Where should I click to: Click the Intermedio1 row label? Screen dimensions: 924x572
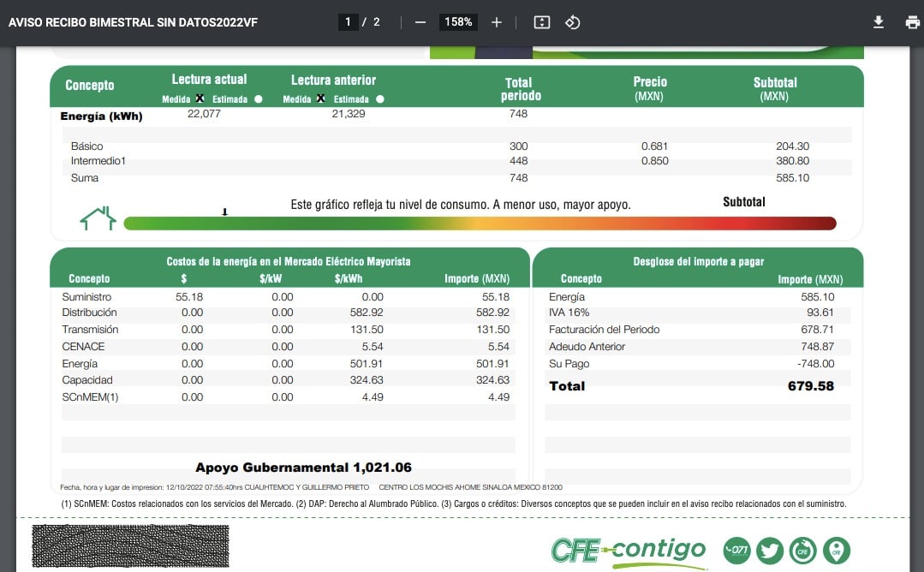click(98, 161)
